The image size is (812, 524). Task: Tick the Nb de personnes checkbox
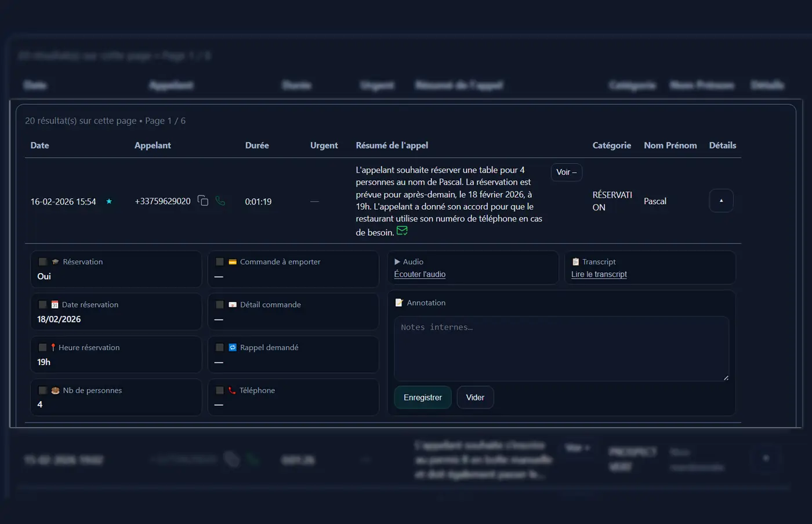(42, 391)
